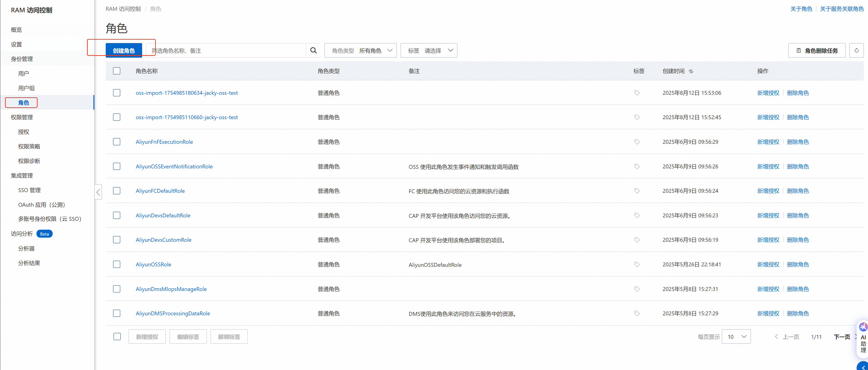Screen dimensions: 868x370
Task: Open the 角色删除任务 button
Action: pos(817,51)
